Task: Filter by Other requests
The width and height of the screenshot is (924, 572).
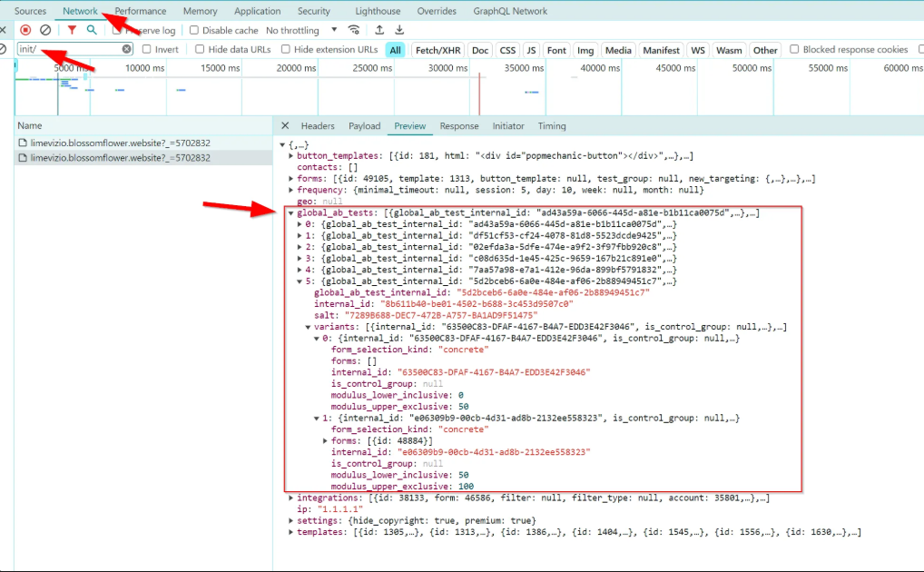Action: tap(765, 50)
